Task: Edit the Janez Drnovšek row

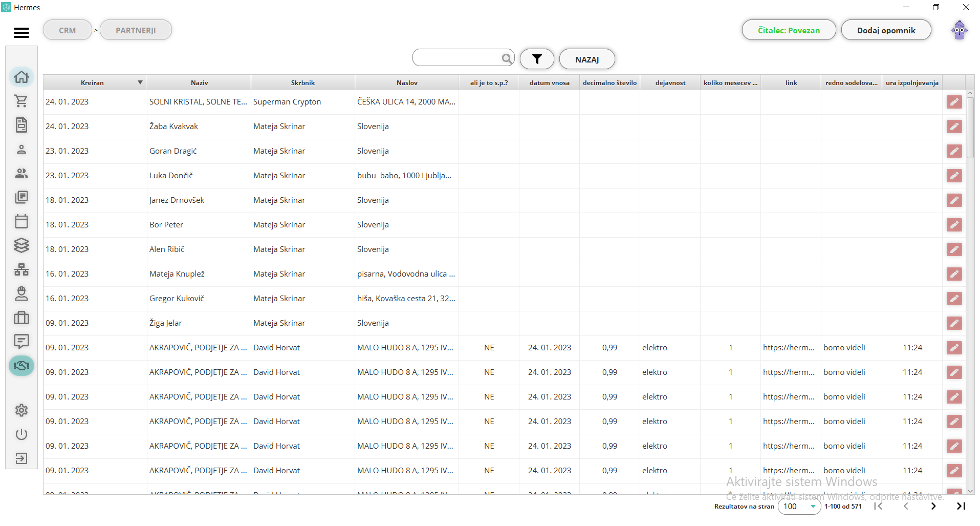Action: click(954, 200)
